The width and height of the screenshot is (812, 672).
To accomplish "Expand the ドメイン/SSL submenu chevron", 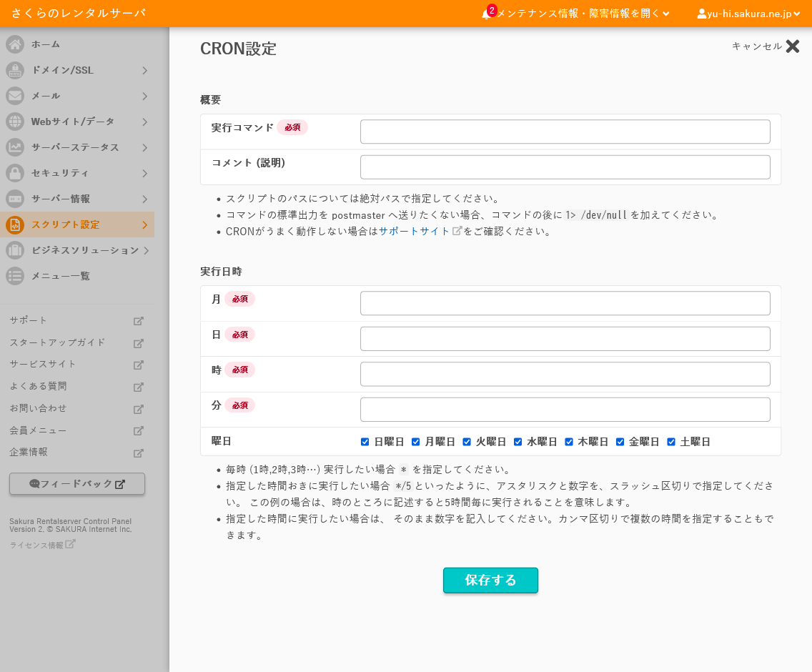I will tap(144, 70).
